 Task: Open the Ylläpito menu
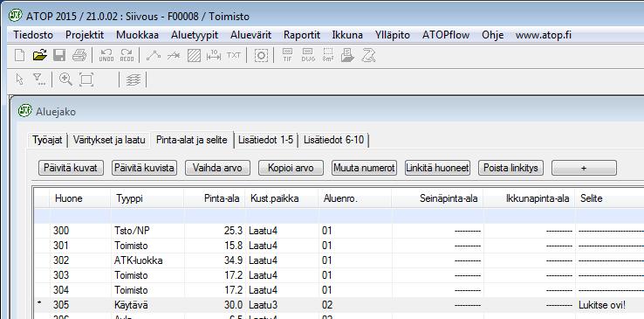click(392, 35)
